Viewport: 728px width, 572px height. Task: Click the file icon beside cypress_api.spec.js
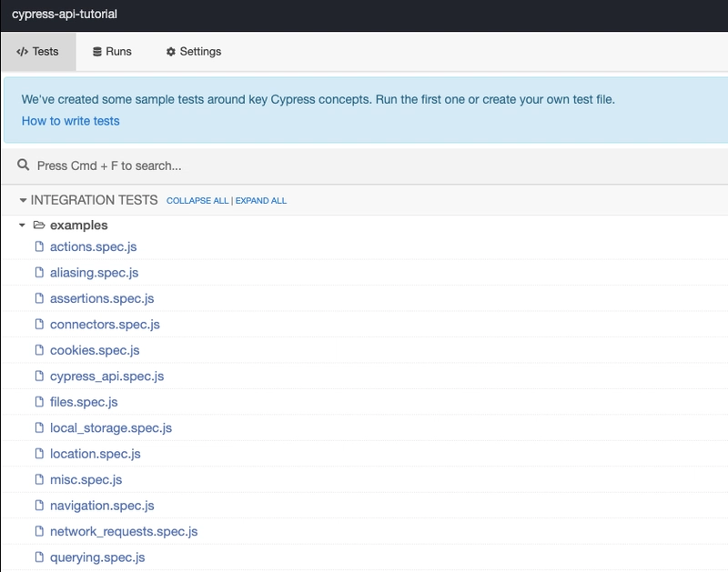pos(39,376)
